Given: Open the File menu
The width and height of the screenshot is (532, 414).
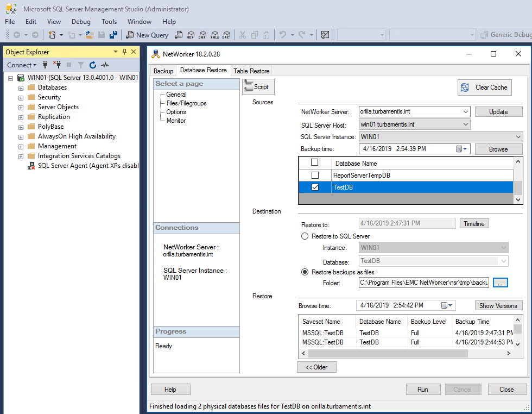Looking at the screenshot, I should [x=10, y=21].
